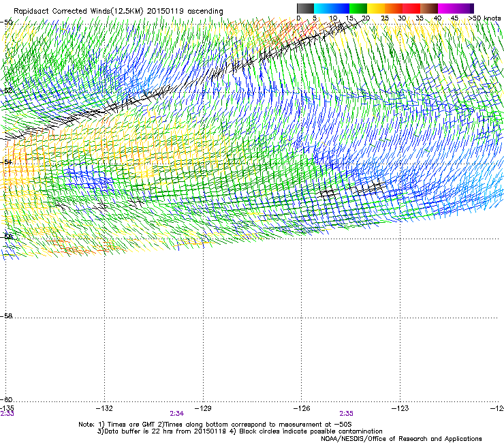Select the gray 0-5 knots color segment

[x=305, y=8]
